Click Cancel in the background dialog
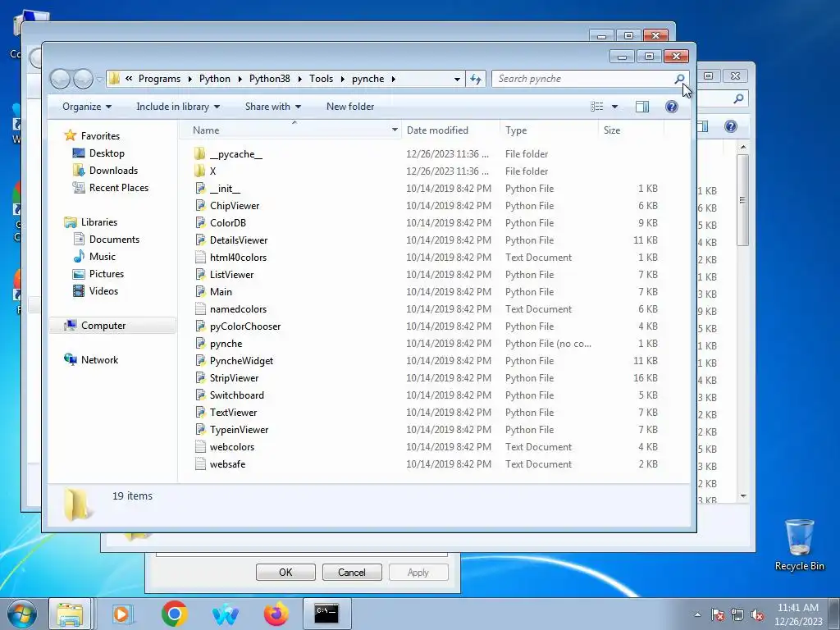Image resolution: width=840 pixels, height=630 pixels. [351, 572]
